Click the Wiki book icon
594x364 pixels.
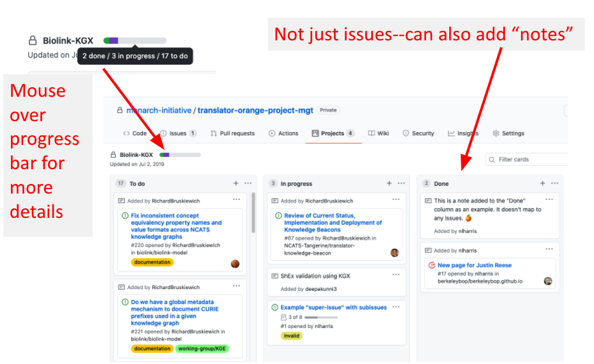(372, 133)
